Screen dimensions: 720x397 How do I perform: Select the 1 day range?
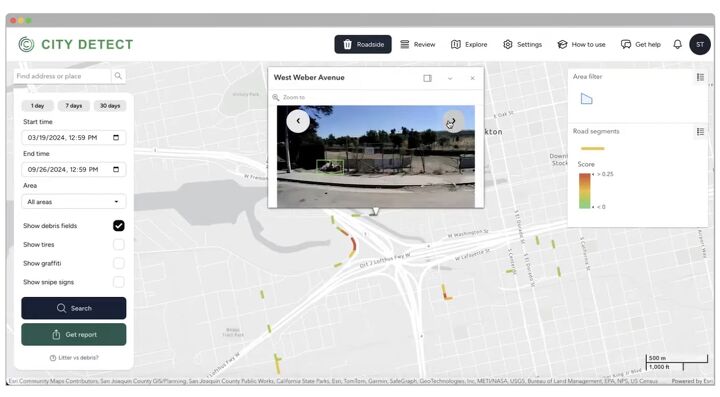click(x=37, y=106)
